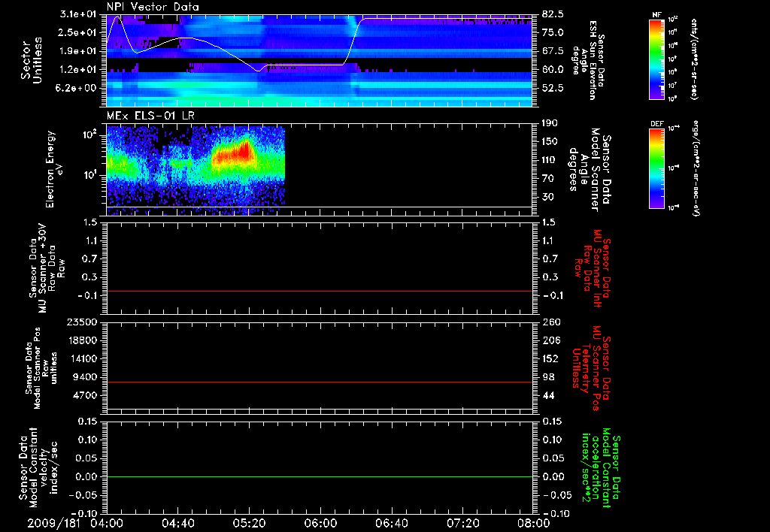Click the 30 scanner angle tick value
Viewport: 770px width, 532px height.
click(x=548, y=197)
